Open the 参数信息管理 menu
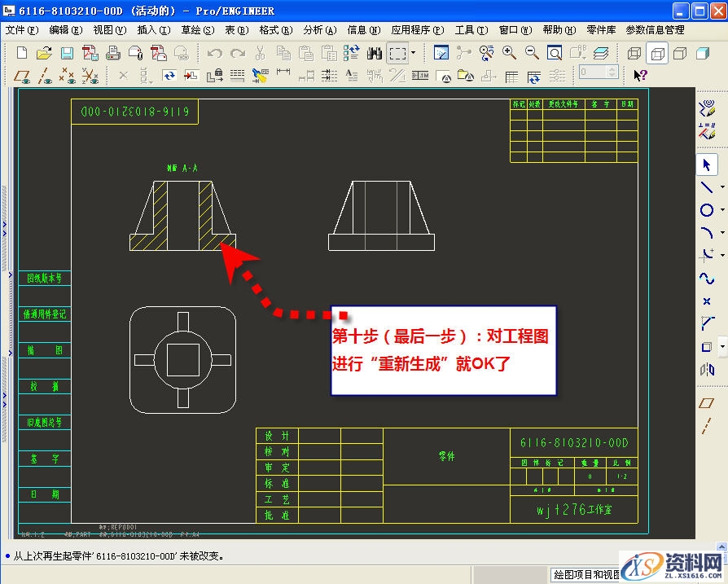This screenshot has width=728, height=584. click(655, 30)
